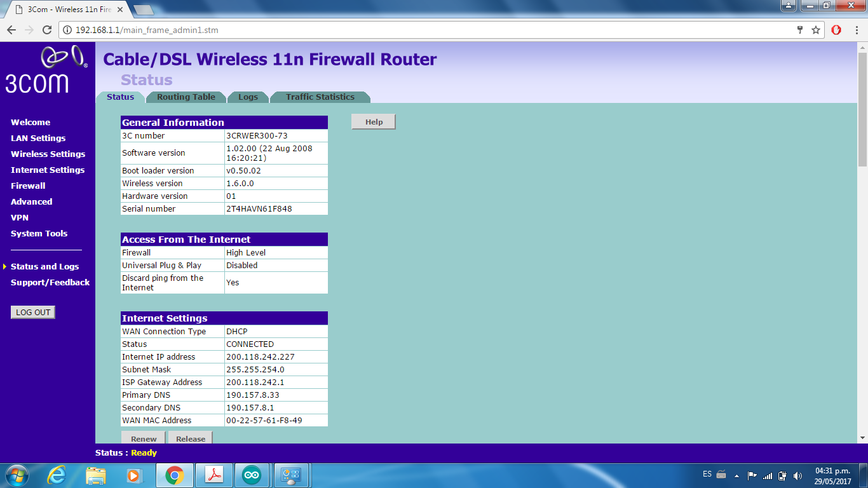
Task: Open Chrome menu three-dots icon
Action: [856, 30]
